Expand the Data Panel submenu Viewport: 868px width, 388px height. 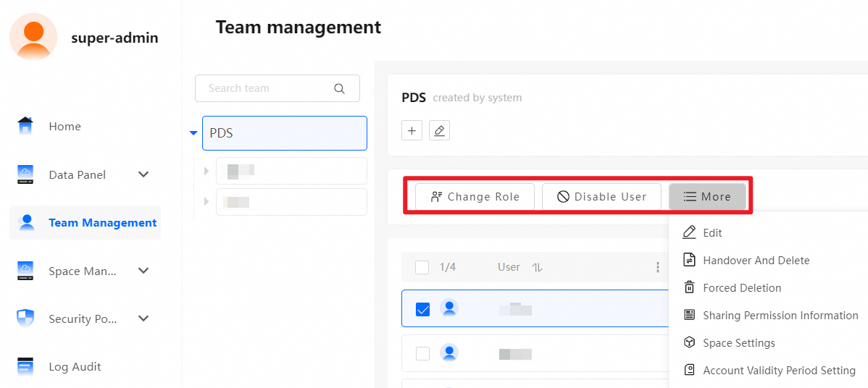pos(143,174)
